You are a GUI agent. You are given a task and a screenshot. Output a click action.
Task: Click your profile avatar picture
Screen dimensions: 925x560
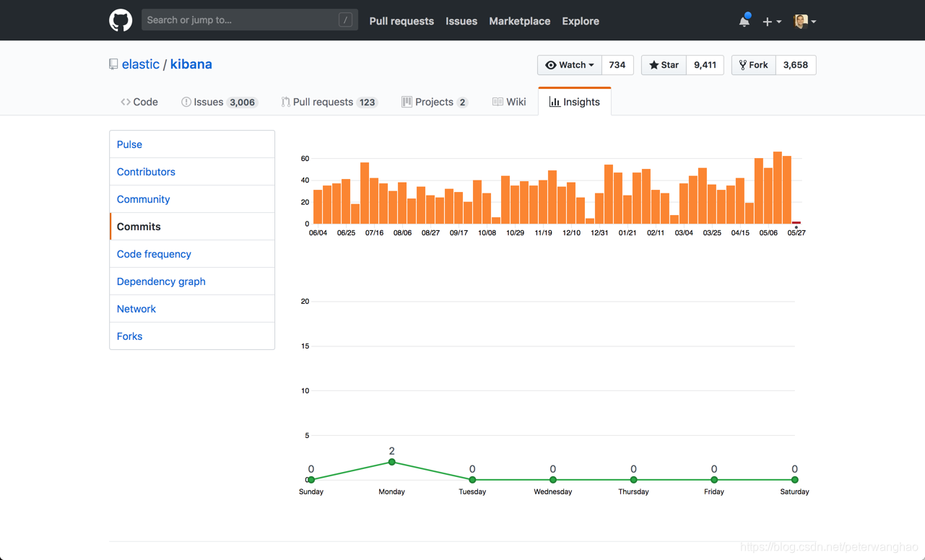coord(802,20)
